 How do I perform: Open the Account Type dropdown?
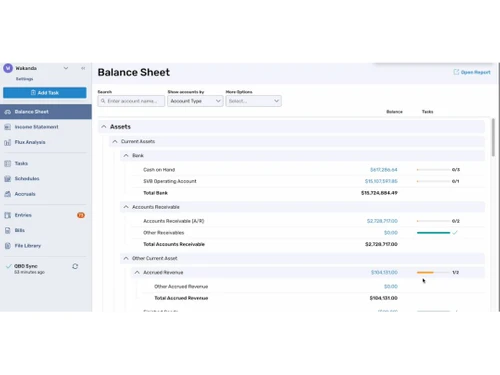(x=195, y=101)
